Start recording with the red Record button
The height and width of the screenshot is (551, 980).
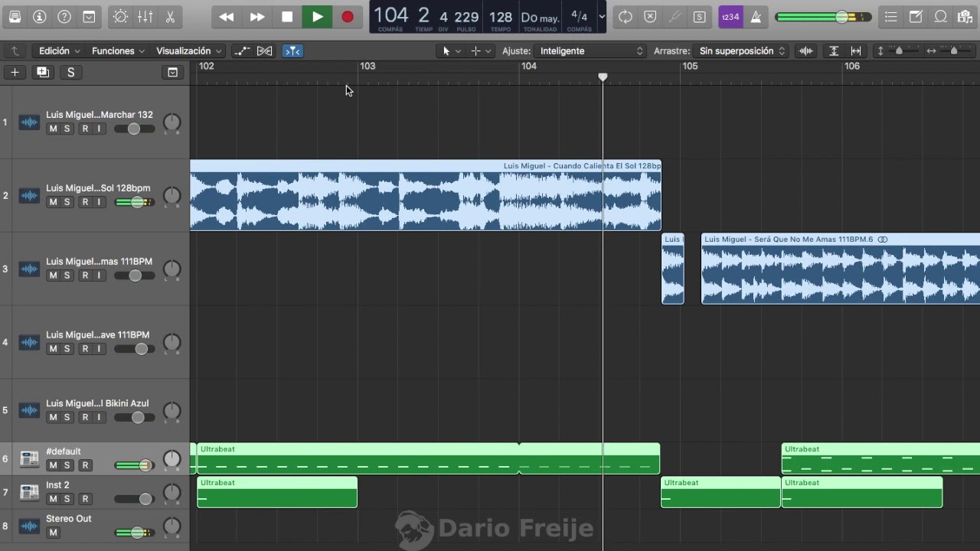point(348,17)
